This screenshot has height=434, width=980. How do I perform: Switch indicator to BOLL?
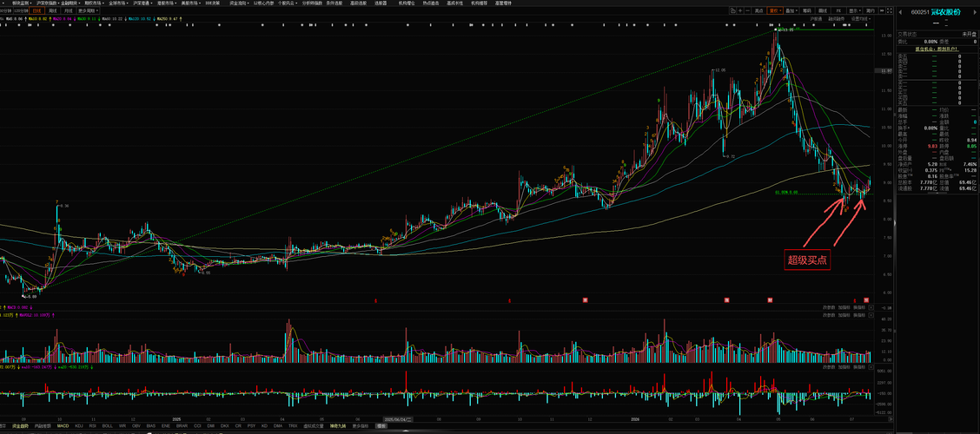[x=108, y=426]
